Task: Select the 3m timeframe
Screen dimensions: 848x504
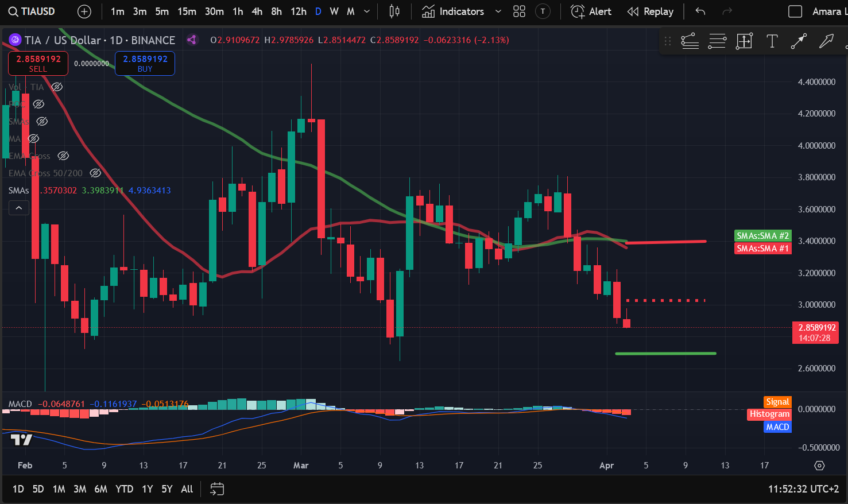Action: coord(140,11)
